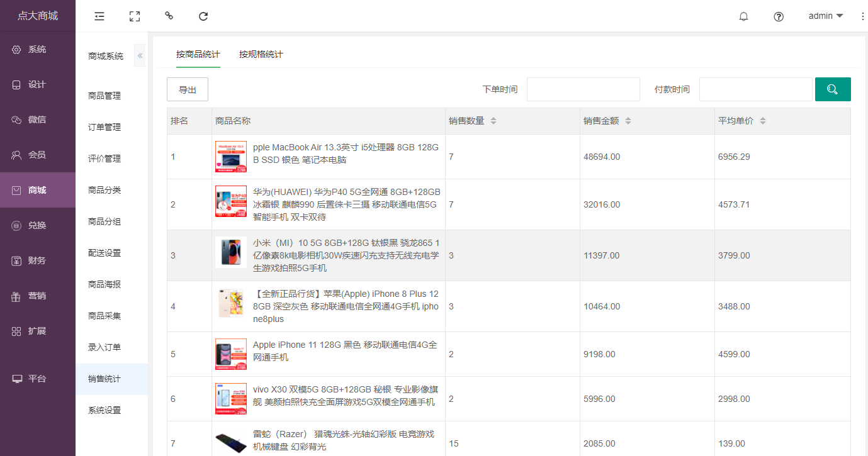The image size is (868, 456).
Task: Go to 配送设置 submenu item
Action: pyautogui.click(x=112, y=253)
